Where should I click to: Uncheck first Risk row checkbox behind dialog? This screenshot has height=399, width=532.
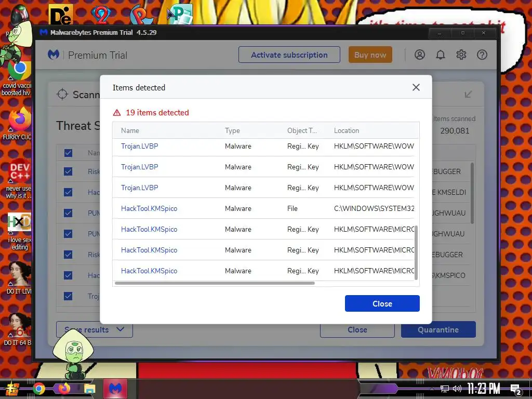68,171
